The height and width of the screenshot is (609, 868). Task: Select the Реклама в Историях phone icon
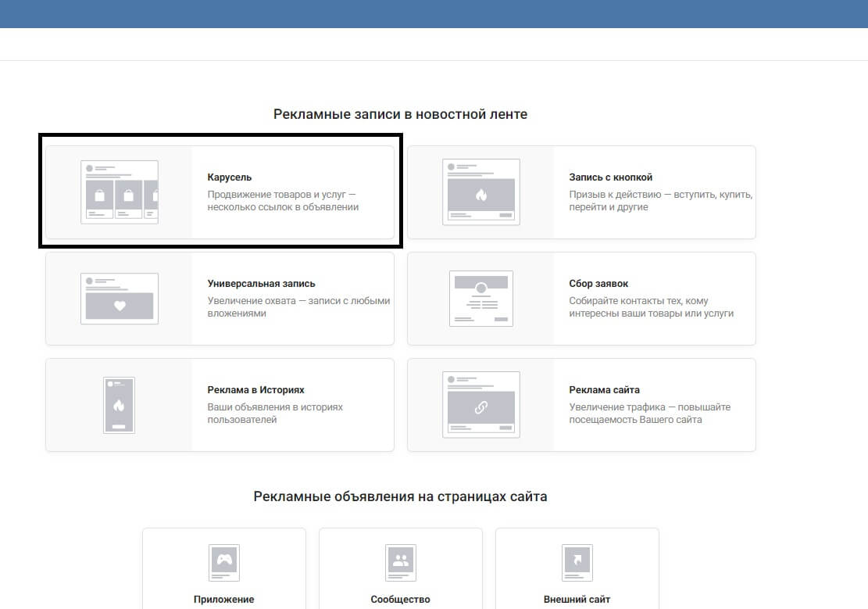click(x=119, y=405)
